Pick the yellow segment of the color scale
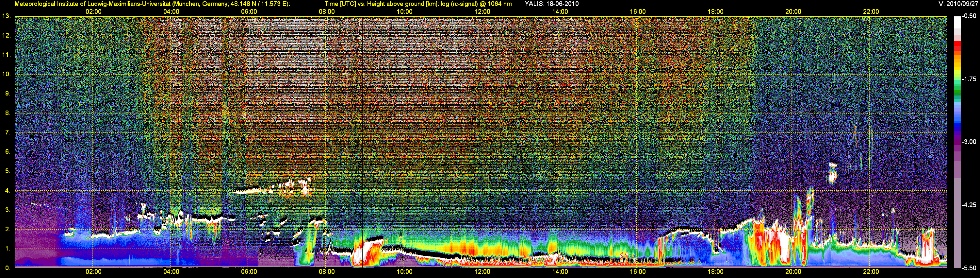The image size is (980, 278). [x=957, y=69]
